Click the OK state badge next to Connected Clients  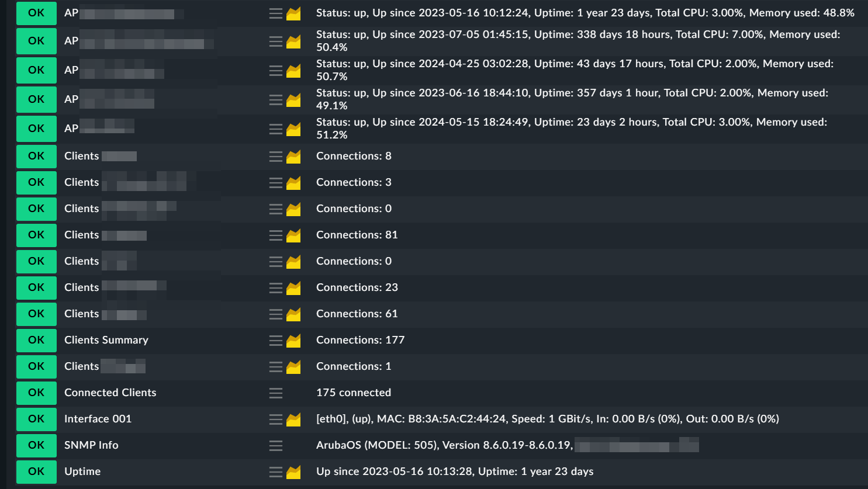pos(36,393)
